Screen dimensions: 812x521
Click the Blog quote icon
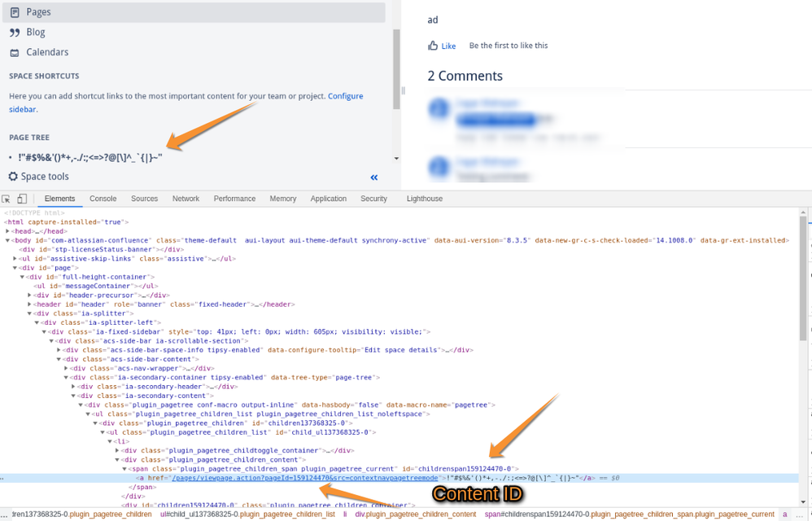tap(15, 33)
